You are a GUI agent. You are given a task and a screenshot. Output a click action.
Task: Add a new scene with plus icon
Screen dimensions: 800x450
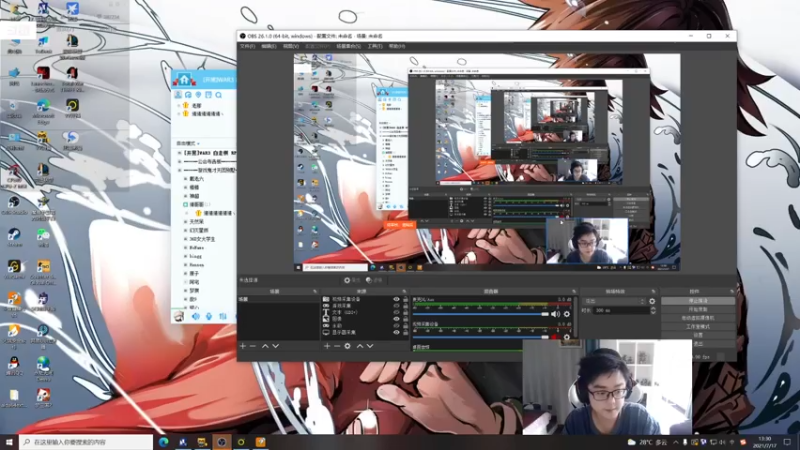243,346
